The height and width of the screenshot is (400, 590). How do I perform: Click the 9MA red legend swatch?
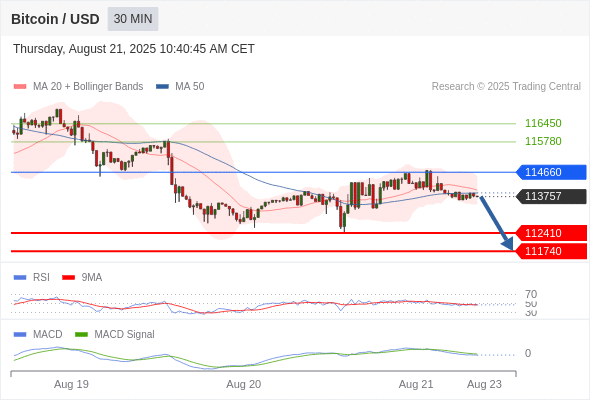point(68,278)
